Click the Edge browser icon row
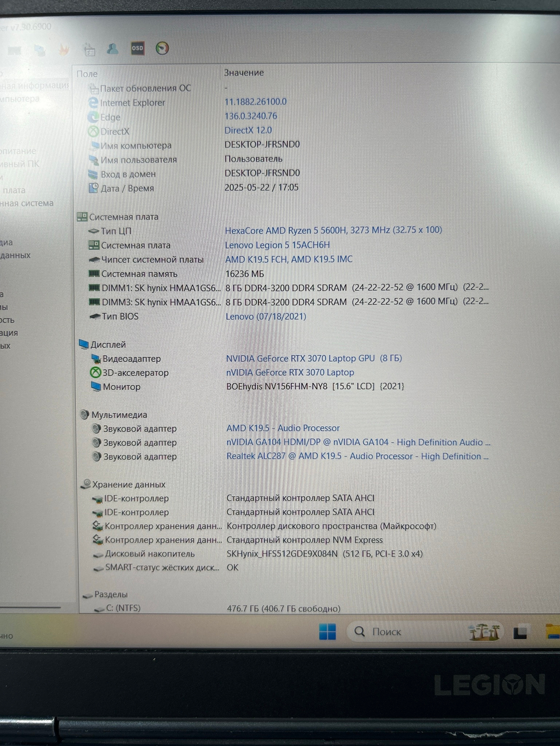 coord(94,116)
